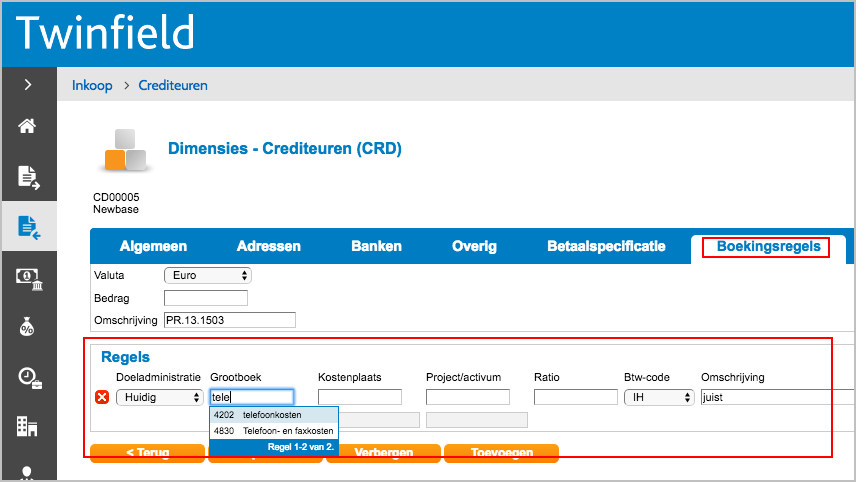Open the building fixed assets icon

tap(27, 426)
